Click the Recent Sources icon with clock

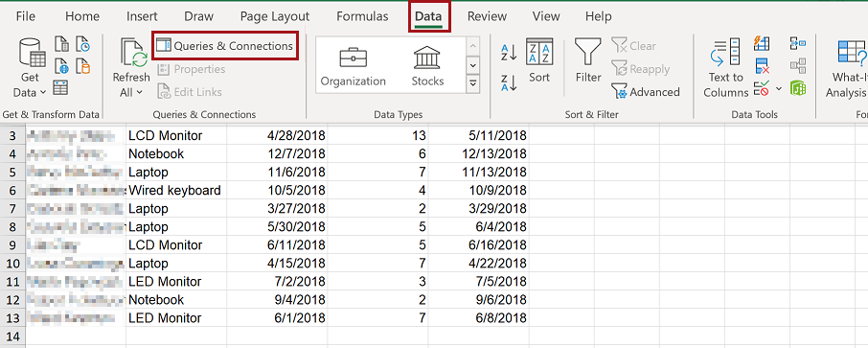click(x=82, y=44)
